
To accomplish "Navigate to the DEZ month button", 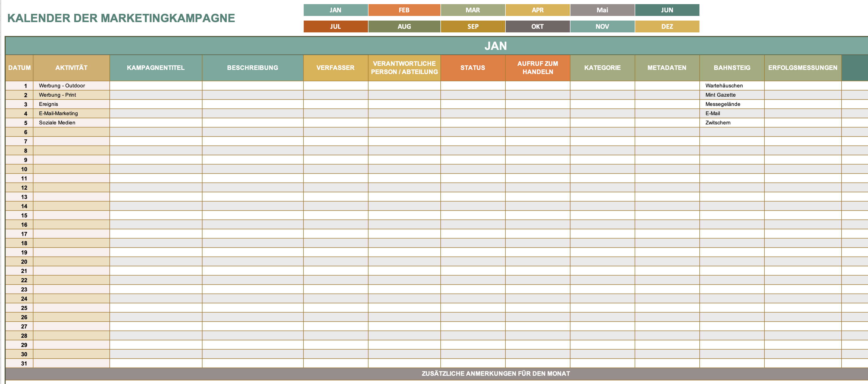I will pyautogui.click(x=667, y=27).
